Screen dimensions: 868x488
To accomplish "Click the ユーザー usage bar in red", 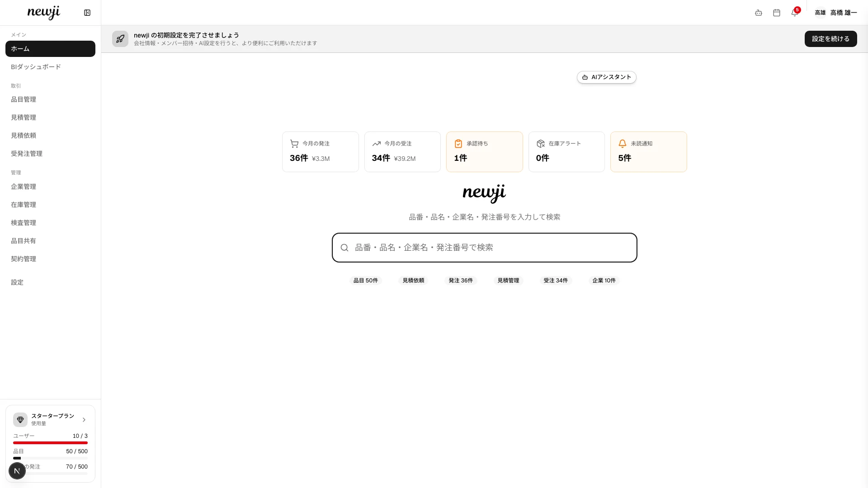I will point(50,443).
